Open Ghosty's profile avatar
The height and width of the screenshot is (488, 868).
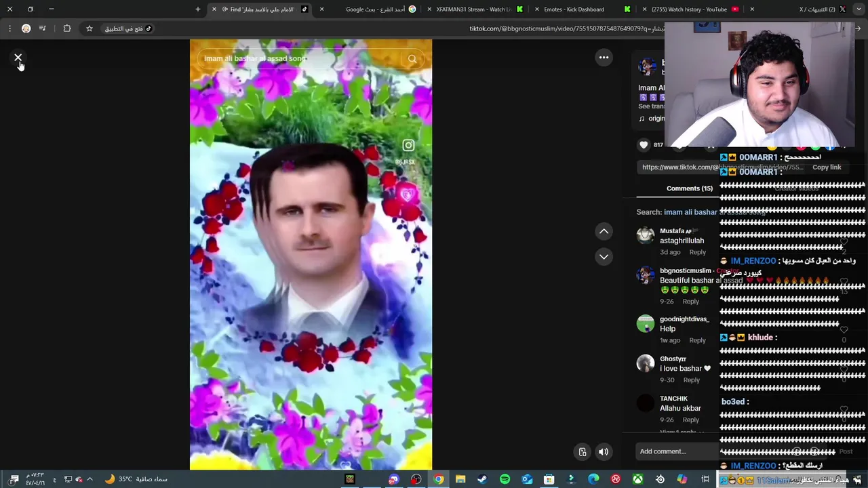click(x=646, y=363)
